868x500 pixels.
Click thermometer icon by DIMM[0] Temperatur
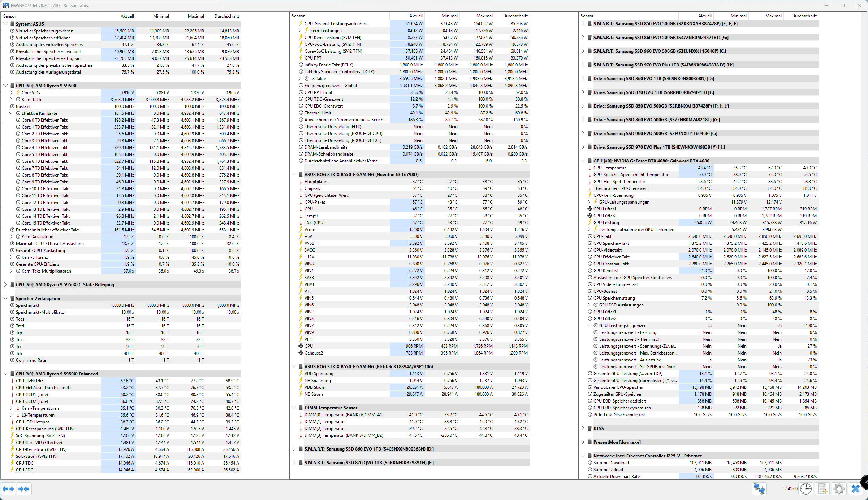[x=301, y=414]
